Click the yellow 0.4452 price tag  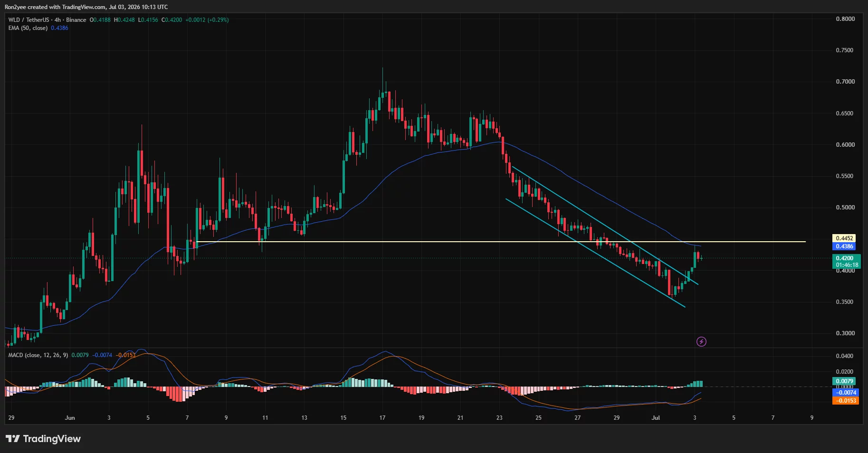[845, 238]
